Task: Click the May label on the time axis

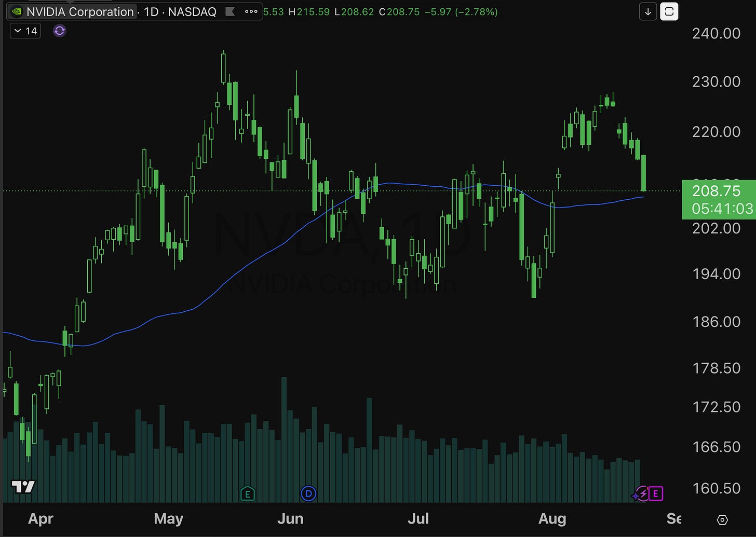Action: [169, 519]
